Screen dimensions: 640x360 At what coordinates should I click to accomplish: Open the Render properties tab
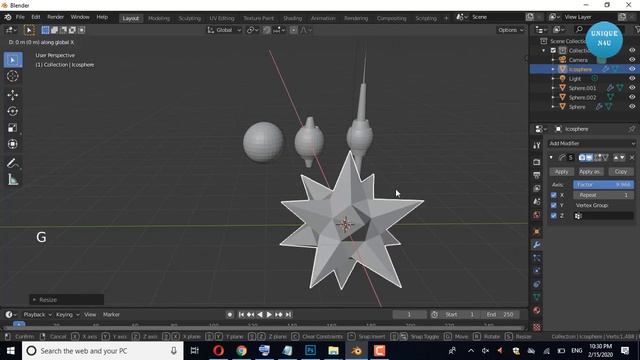(537, 162)
